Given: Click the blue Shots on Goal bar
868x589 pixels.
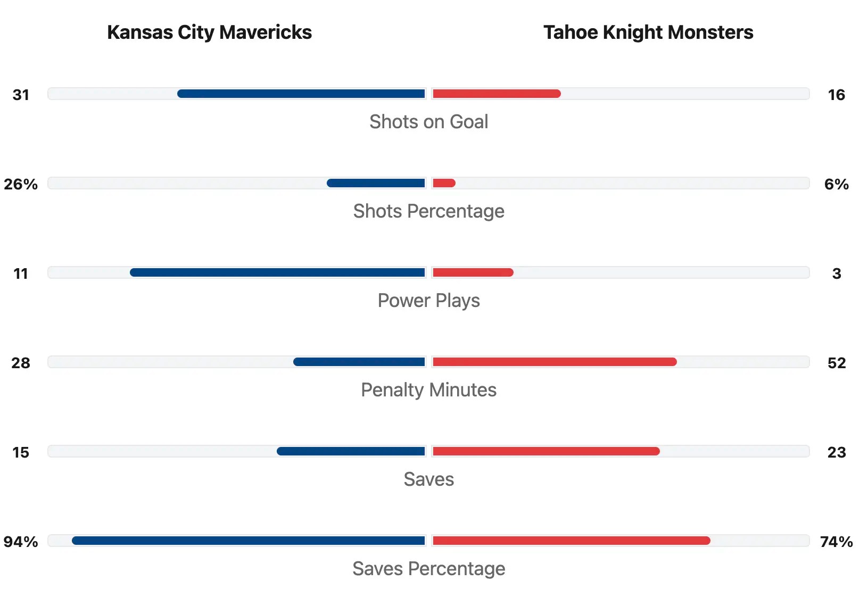Looking at the screenshot, I should click(x=301, y=94).
